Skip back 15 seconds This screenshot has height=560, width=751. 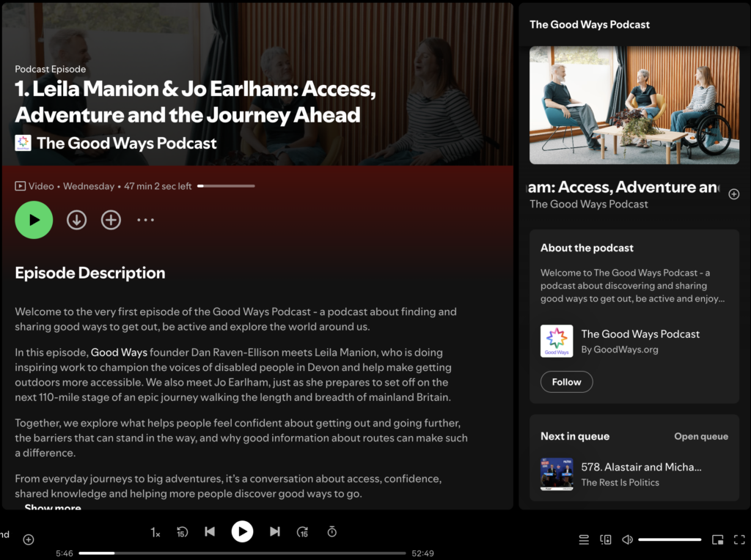(182, 531)
